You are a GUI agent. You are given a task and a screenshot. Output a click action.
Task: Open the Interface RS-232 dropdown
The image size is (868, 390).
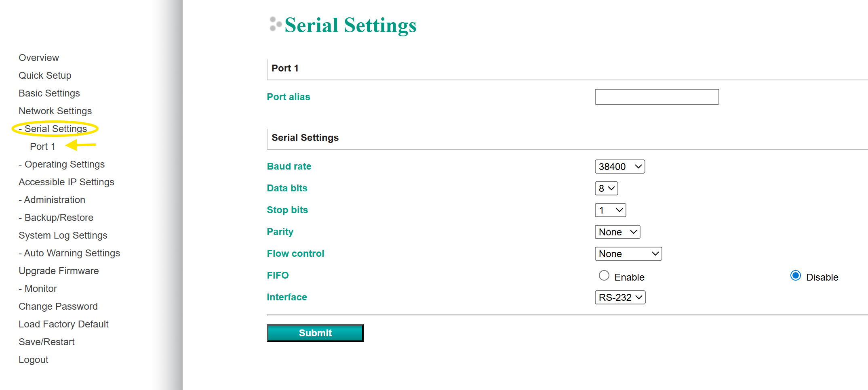(620, 298)
